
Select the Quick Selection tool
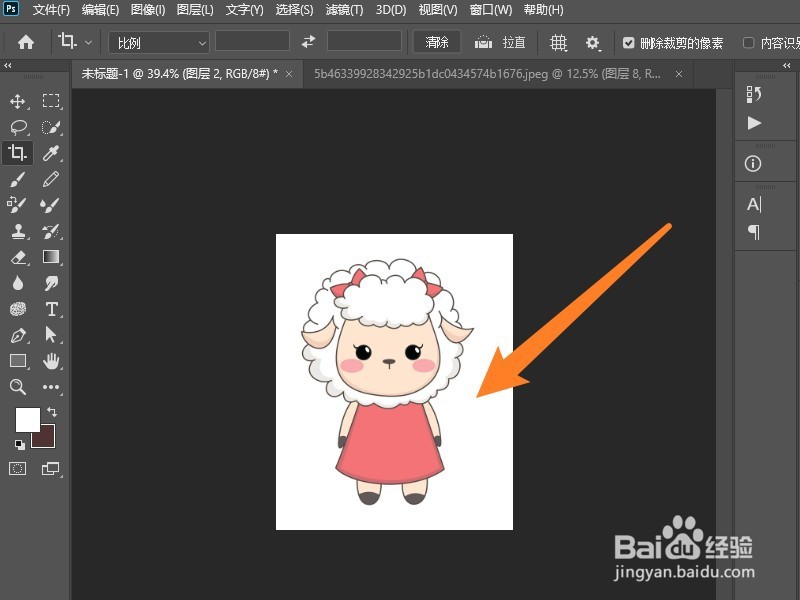51,127
